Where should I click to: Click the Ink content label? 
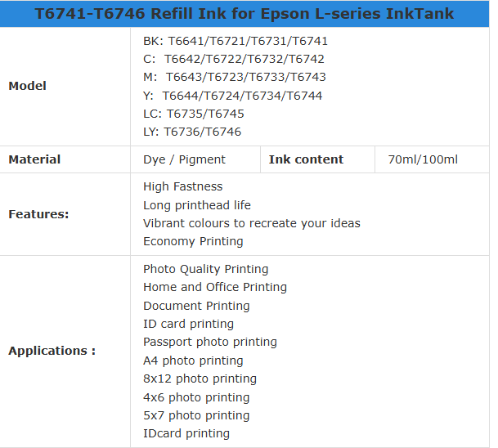tap(306, 159)
